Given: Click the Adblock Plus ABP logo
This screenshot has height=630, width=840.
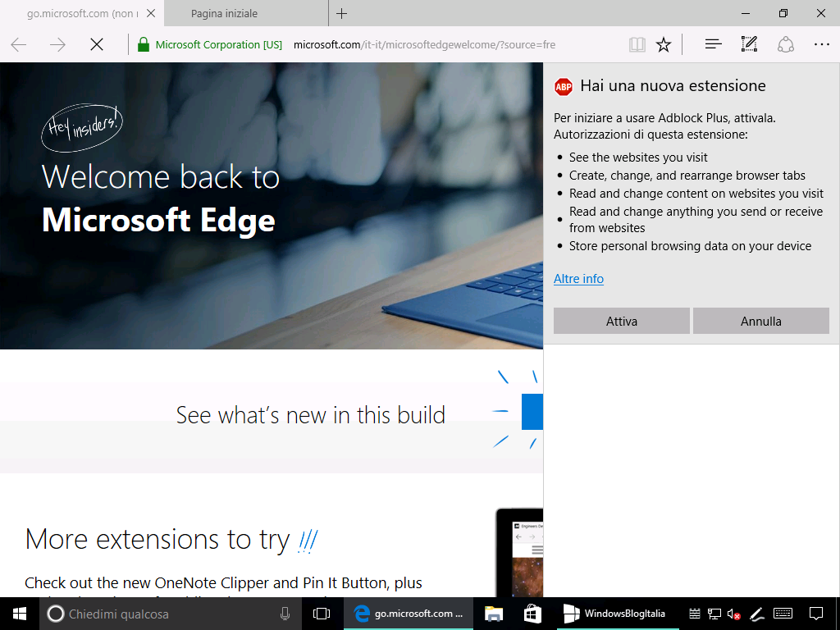Looking at the screenshot, I should coord(563,86).
